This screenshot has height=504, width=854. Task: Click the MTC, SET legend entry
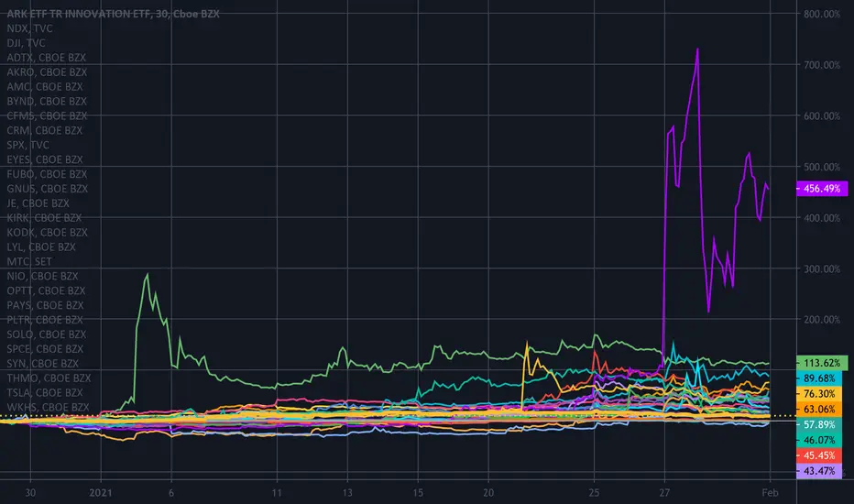tap(29, 261)
